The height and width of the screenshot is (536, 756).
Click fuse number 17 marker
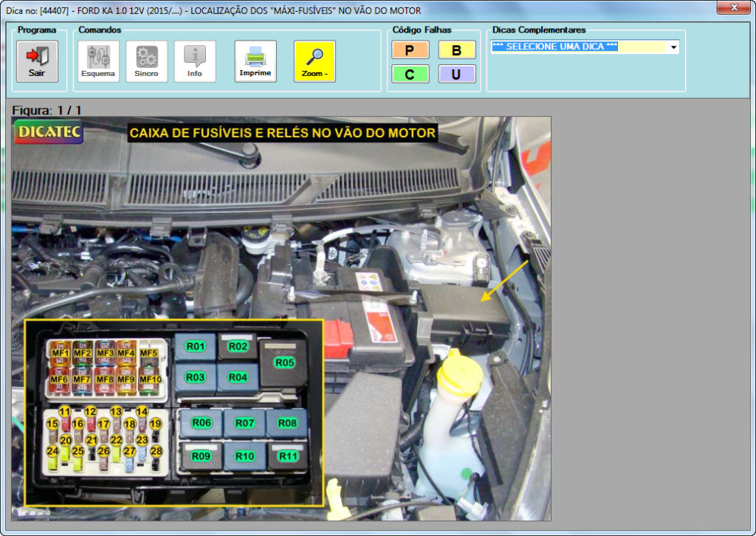pos(103,425)
